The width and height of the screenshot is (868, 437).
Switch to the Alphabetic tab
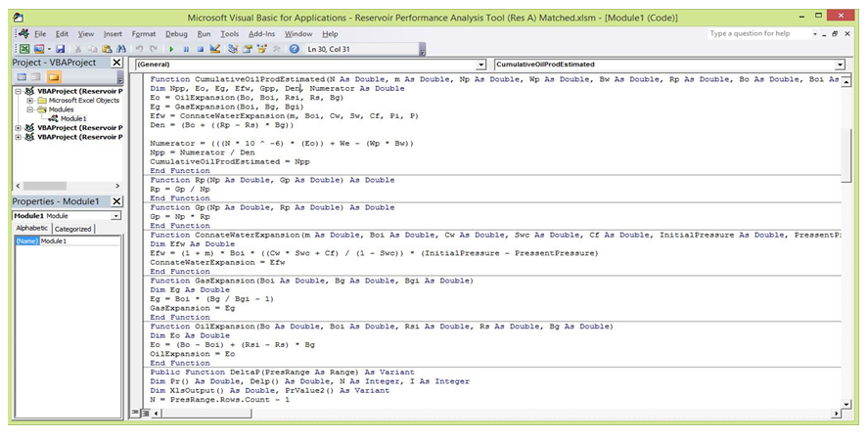pyautogui.click(x=32, y=228)
